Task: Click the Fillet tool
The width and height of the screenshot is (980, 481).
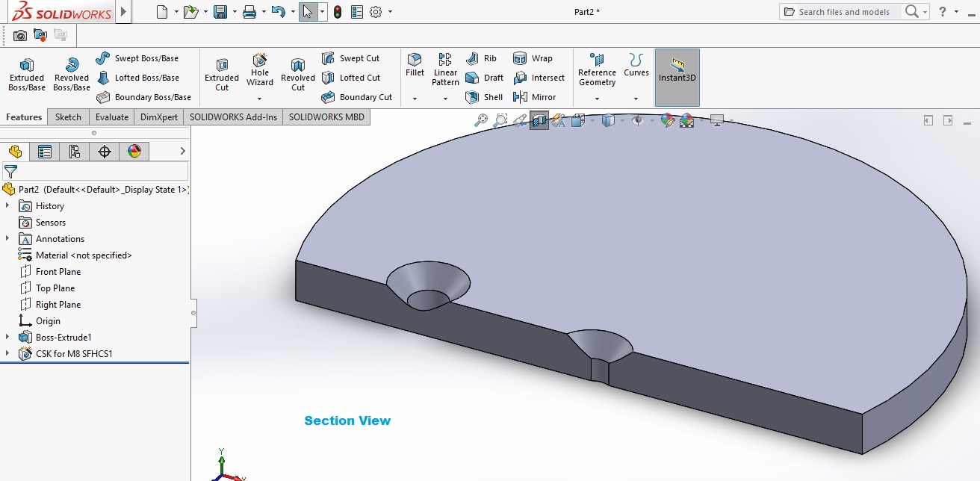Action: [415, 65]
